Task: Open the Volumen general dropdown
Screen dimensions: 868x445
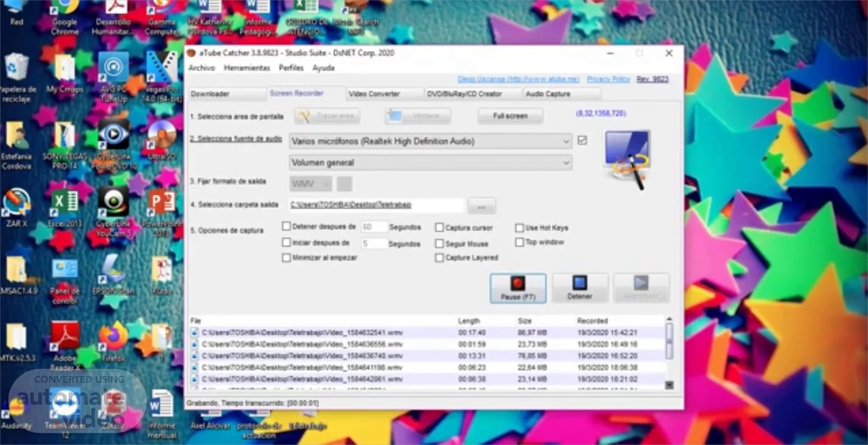Action: coord(565,163)
